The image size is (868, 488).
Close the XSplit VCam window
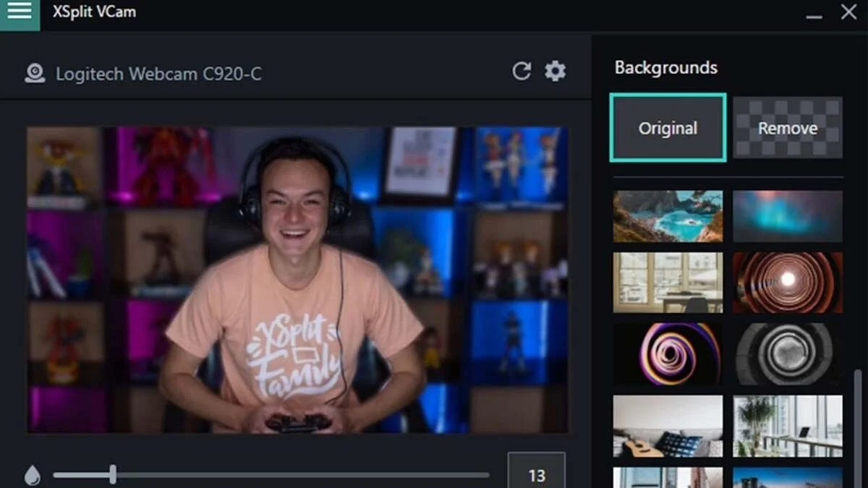(x=848, y=12)
